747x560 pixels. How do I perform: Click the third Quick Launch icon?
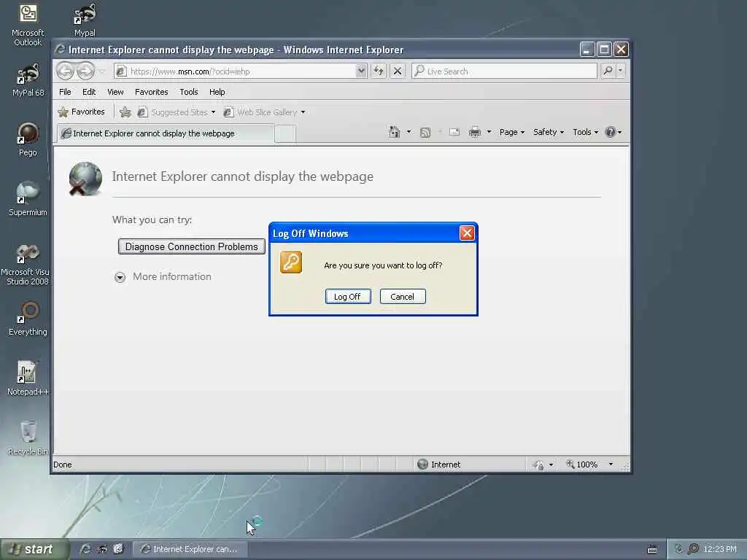[119, 549]
